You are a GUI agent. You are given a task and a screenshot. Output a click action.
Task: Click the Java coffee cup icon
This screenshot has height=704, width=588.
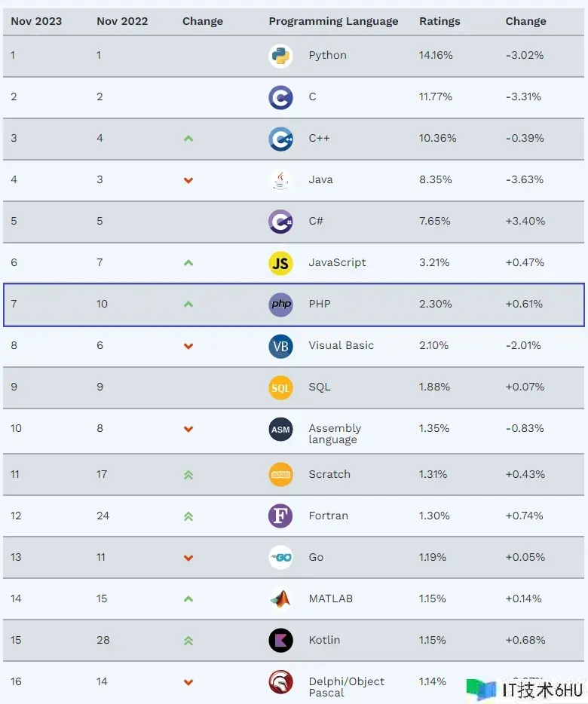click(280, 180)
